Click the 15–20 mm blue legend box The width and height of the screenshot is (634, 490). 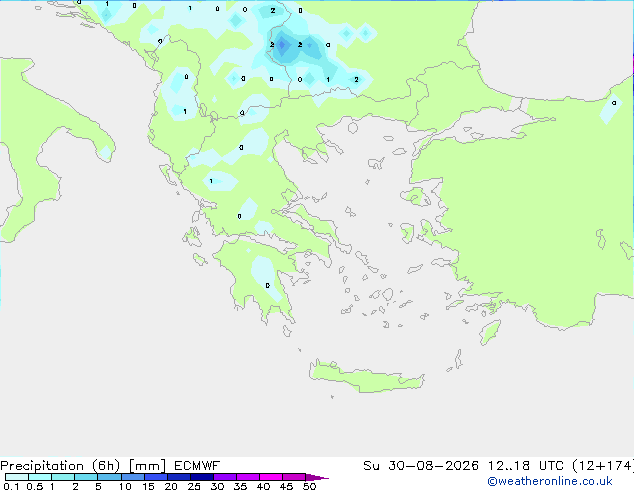click(x=155, y=477)
